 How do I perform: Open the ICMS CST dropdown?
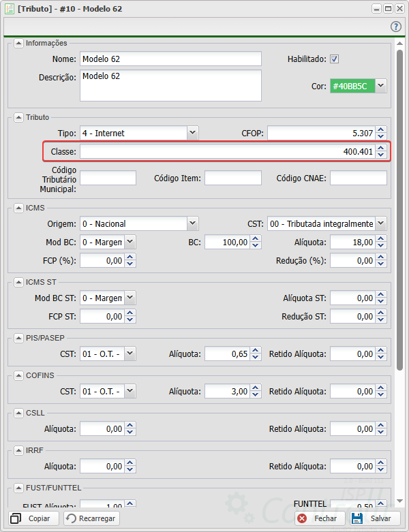tap(380, 223)
